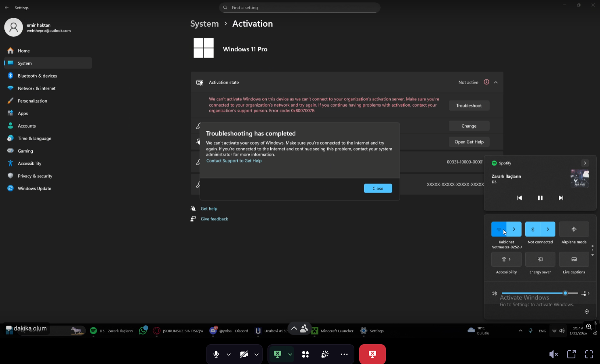The width and height of the screenshot is (600, 364).
Task: Toggle Live captions tile
Action: pyautogui.click(x=574, y=259)
